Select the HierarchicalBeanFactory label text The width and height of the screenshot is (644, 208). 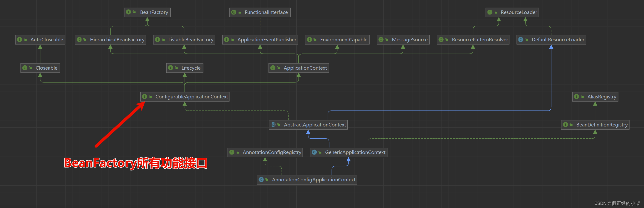pyautogui.click(x=117, y=40)
